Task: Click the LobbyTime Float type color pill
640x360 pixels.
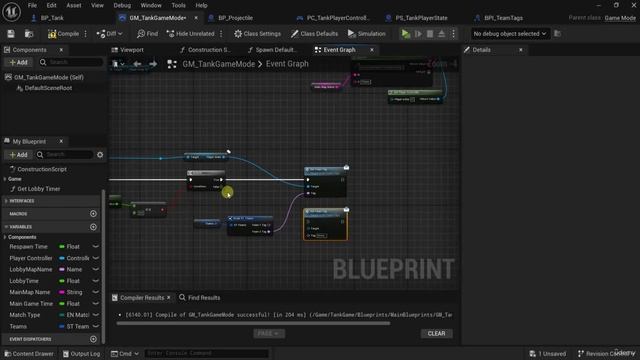Action: pyautogui.click(x=62, y=281)
